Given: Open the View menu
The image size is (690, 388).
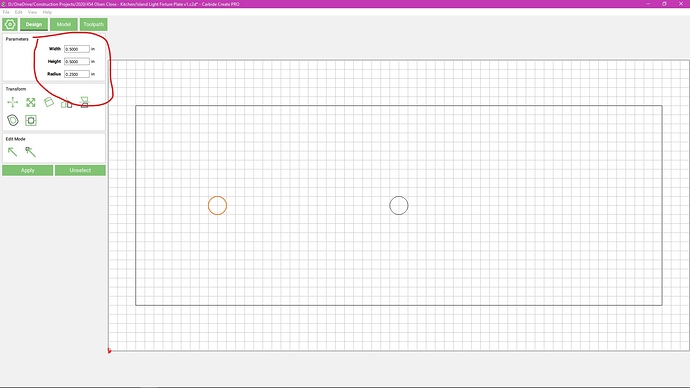Looking at the screenshot, I should click(33, 12).
